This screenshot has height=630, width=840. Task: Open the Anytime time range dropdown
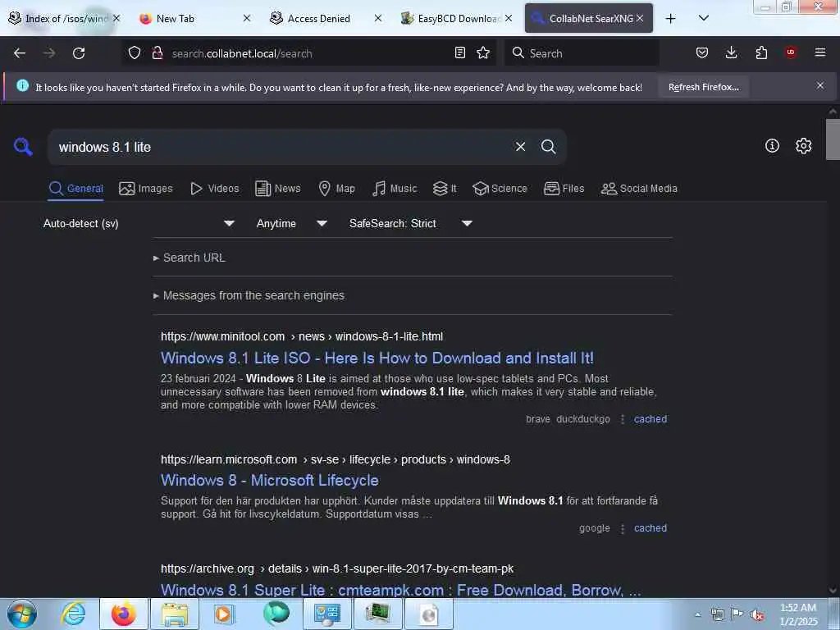(291, 223)
